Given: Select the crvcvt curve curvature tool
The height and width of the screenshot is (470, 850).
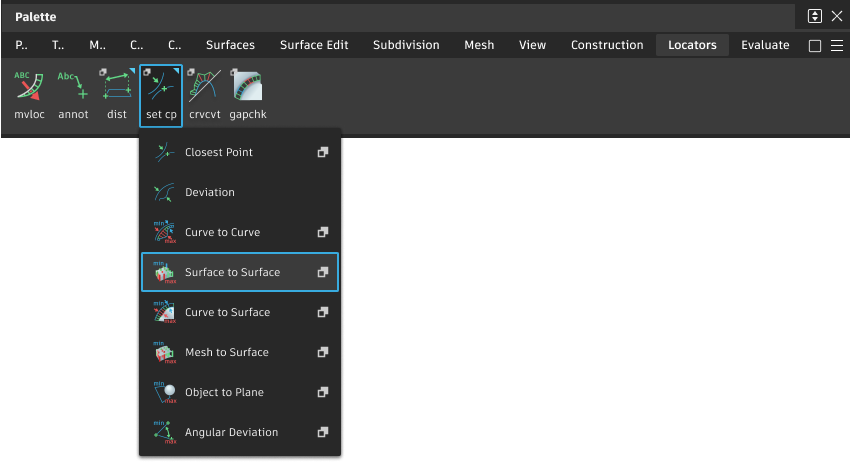Looking at the screenshot, I should (204, 91).
